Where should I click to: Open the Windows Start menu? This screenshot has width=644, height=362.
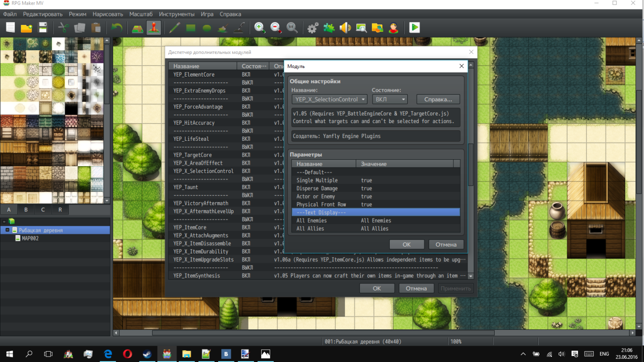pyautogui.click(x=10, y=354)
